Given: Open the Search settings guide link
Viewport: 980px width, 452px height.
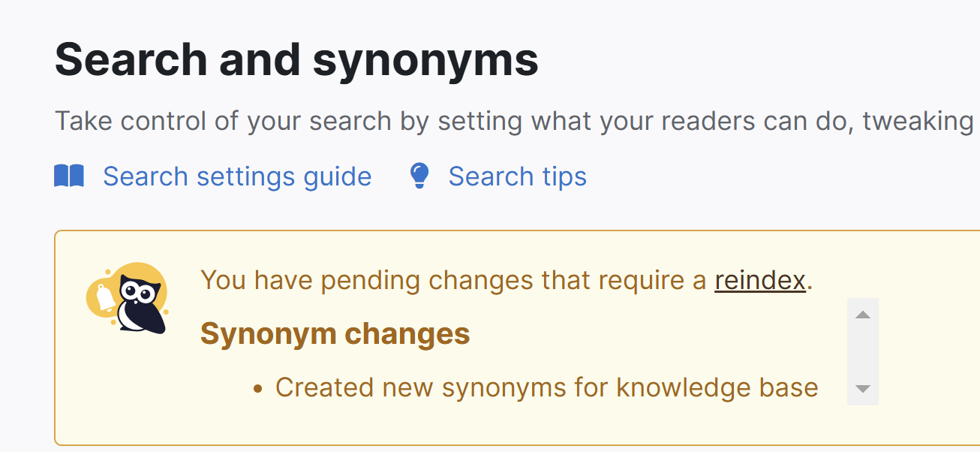Looking at the screenshot, I should click(237, 176).
